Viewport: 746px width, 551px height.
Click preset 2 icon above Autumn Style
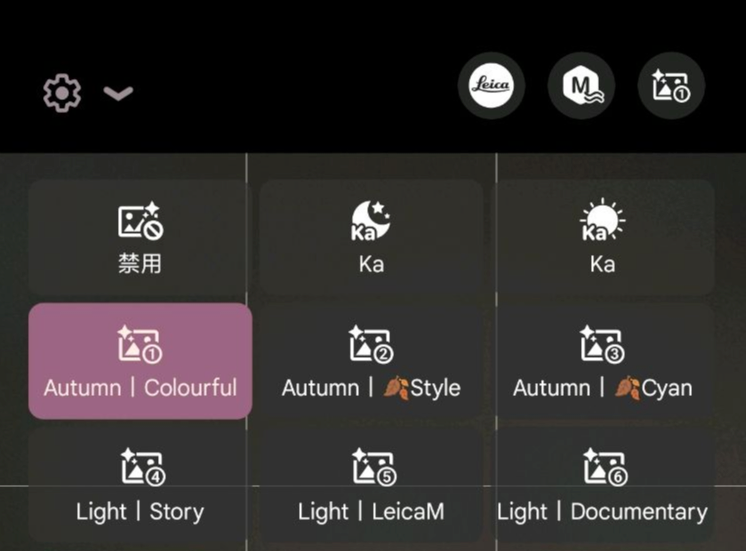[x=371, y=344]
